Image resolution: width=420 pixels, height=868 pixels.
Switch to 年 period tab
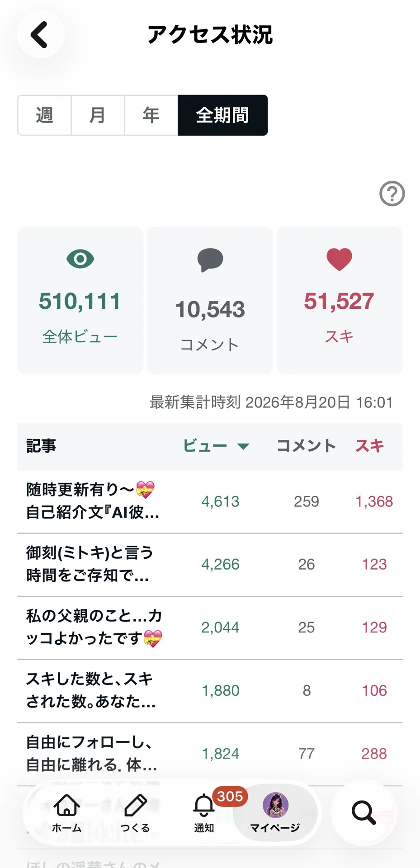[151, 115]
